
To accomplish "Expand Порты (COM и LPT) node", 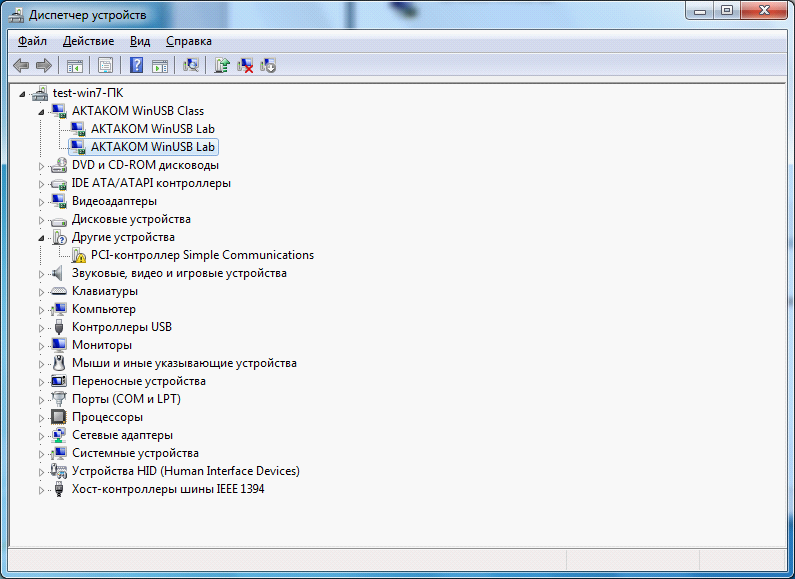I will click(x=42, y=400).
